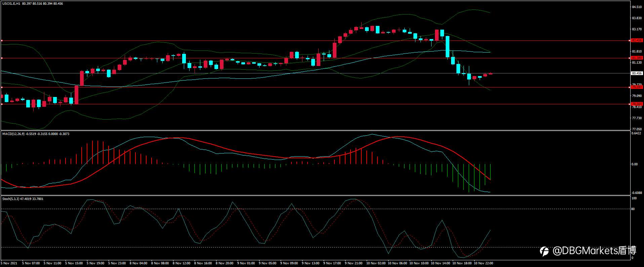Screen dimensions: 644x267
Task: Click the MACD zero level label 0.00
Action: click(635, 164)
